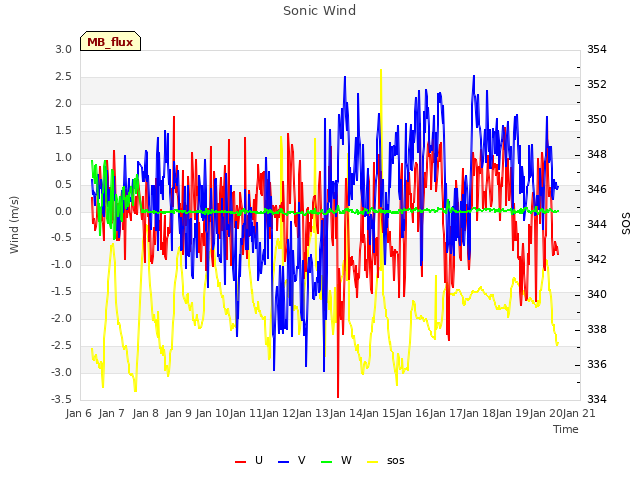Click the Jan 15 x-axis tick label
This screenshot has height=480, width=640.
[x=379, y=413]
